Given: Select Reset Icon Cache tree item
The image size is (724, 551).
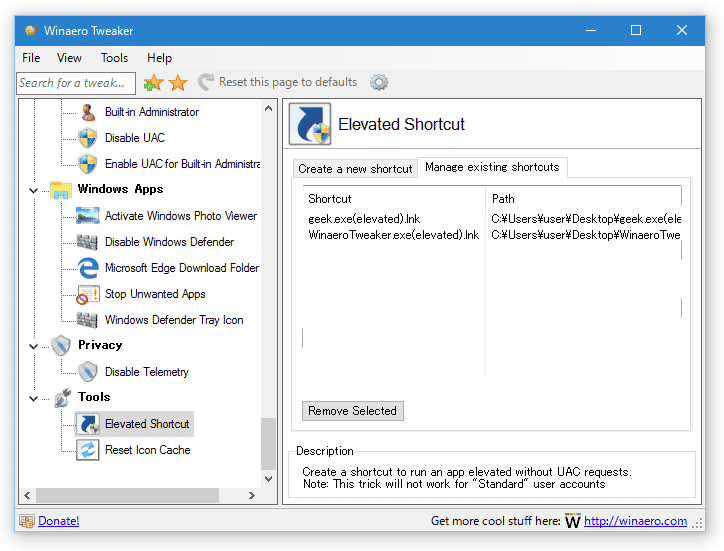Looking at the screenshot, I should tap(148, 450).
